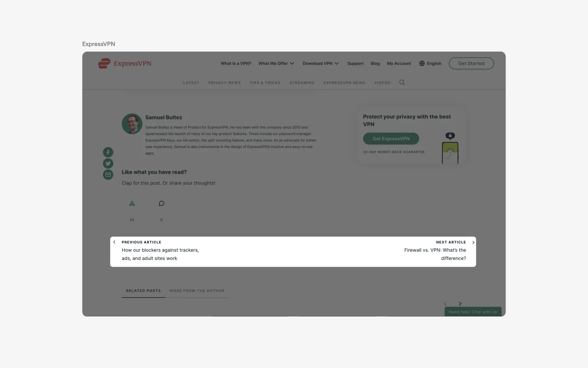Open the Need help chat widget

click(473, 312)
